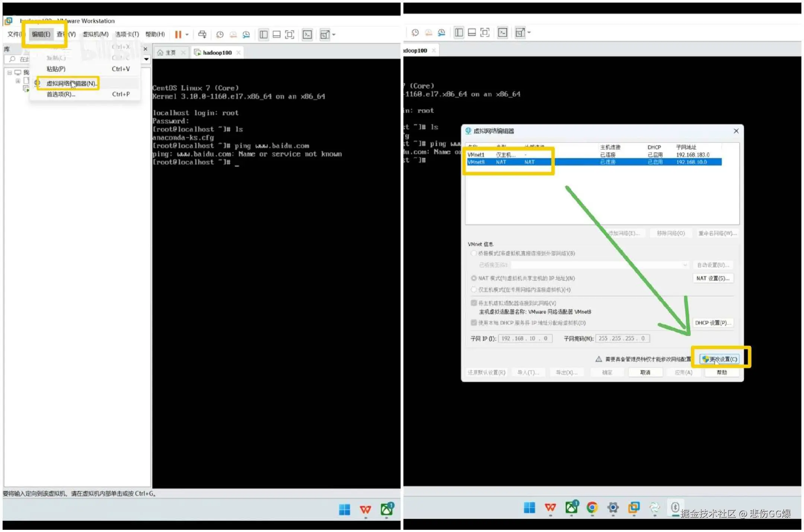Screen dimensions: 804x532
Task: Click the 更改设置(C) button
Action: click(x=720, y=359)
